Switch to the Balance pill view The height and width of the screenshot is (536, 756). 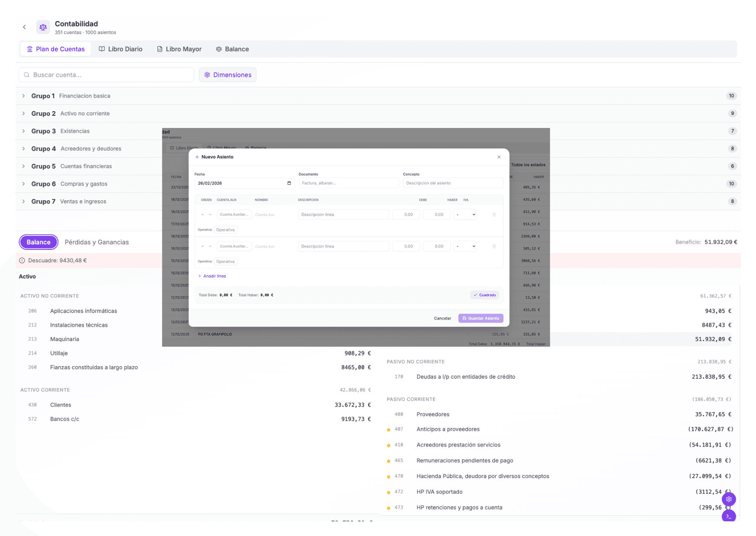click(38, 242)
